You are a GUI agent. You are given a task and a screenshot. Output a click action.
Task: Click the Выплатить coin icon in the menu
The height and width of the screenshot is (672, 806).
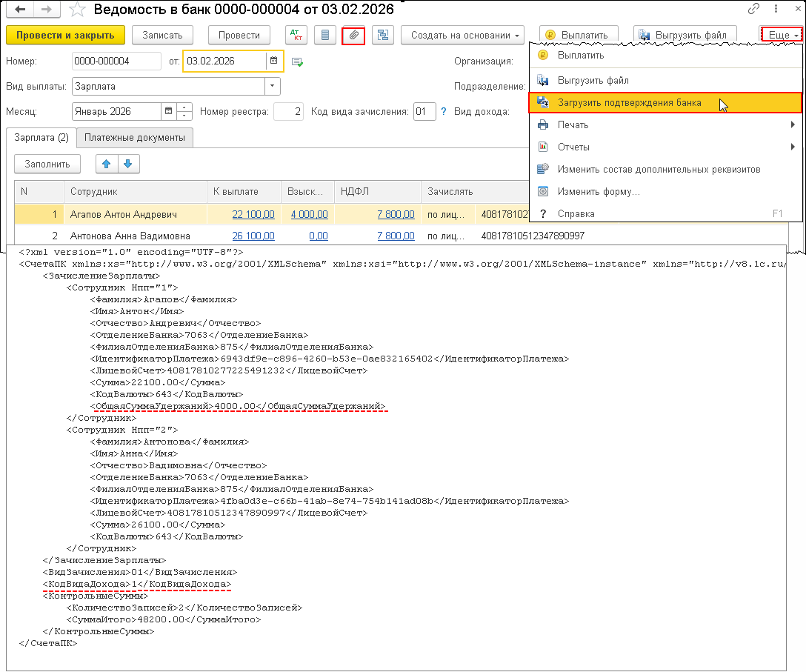pyautogui.click(x=543, y=55)
